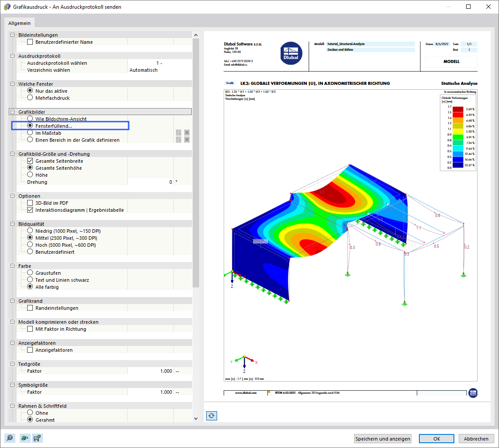499x448 pixels.
Task: Enable Benutzerdefinierter Name checkbox
Action: [30, 42]
